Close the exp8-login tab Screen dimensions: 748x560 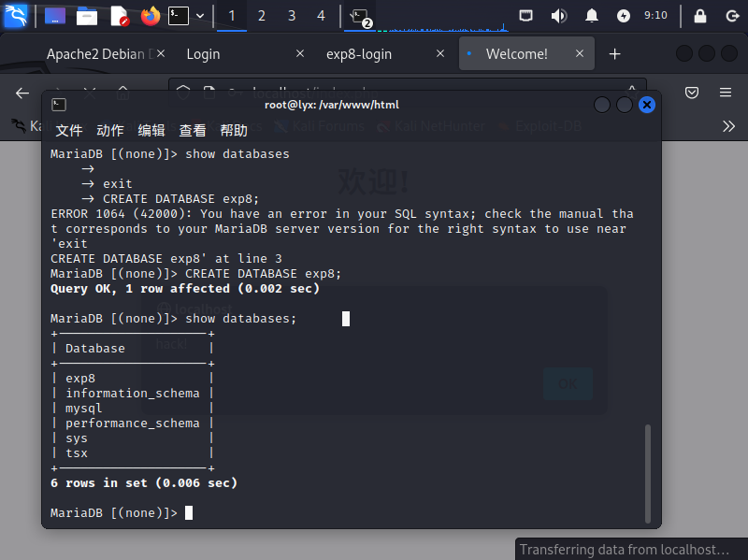click(440, 53)
